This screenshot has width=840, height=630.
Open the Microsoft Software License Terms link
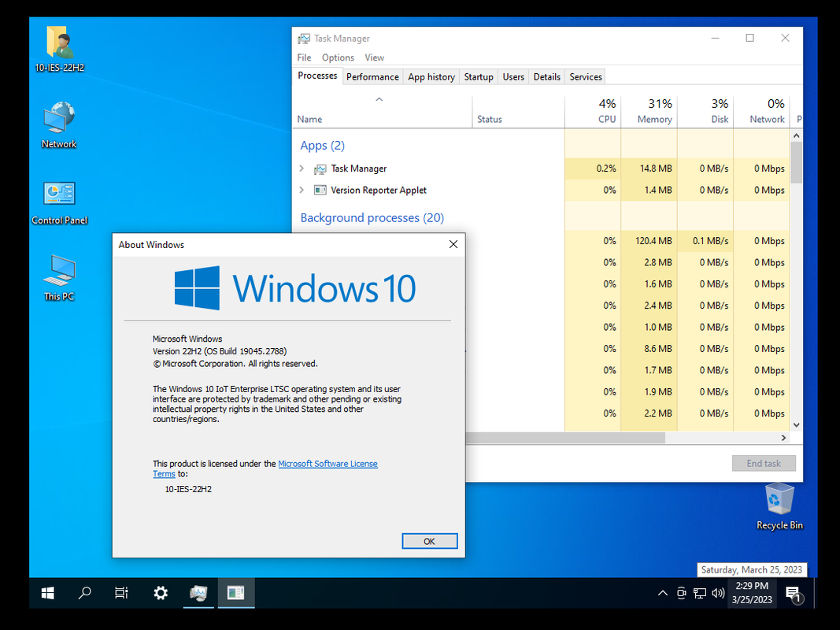[327, 464]
